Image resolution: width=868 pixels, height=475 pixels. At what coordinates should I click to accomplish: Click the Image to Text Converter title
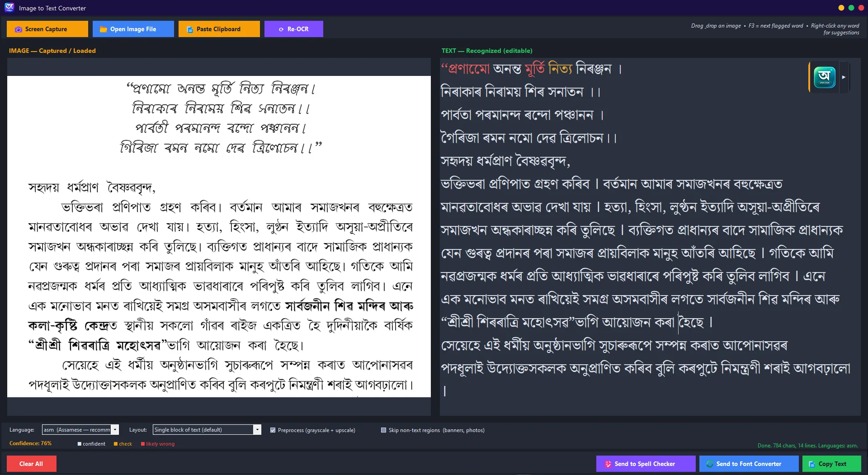[x=52, y=8]
